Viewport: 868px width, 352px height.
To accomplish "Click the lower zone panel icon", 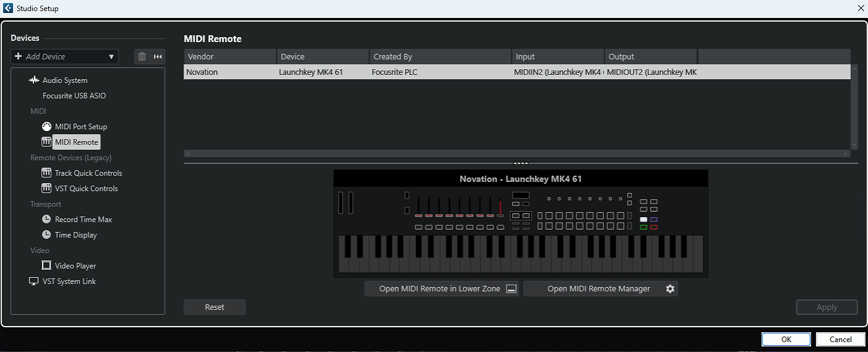I will coord(511,289).
